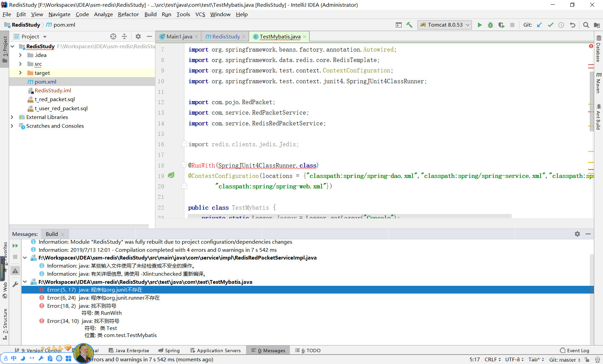Image resolution: width=603 pixels, height=364 pixels.
Task: Expand the target folder
Action: 20,73
